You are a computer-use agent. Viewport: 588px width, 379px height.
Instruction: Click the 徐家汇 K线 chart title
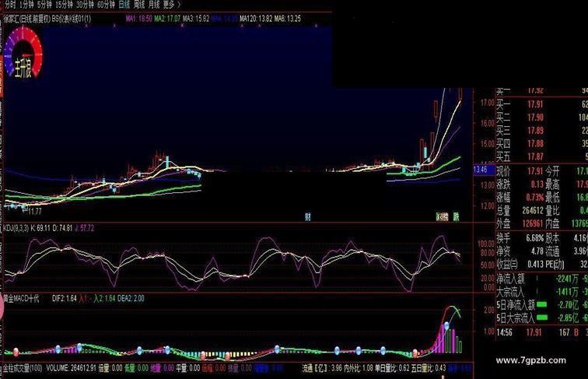[x=47, y=19]
